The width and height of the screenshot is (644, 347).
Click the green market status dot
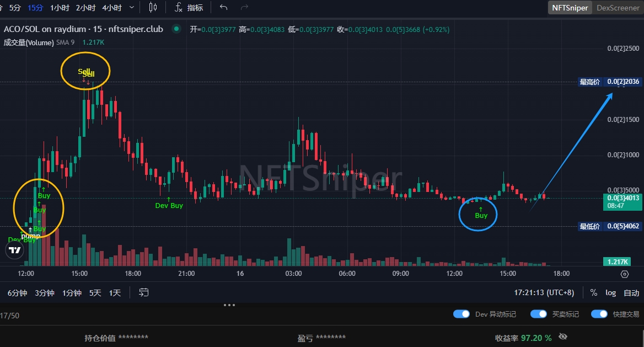tap(176, 29)
